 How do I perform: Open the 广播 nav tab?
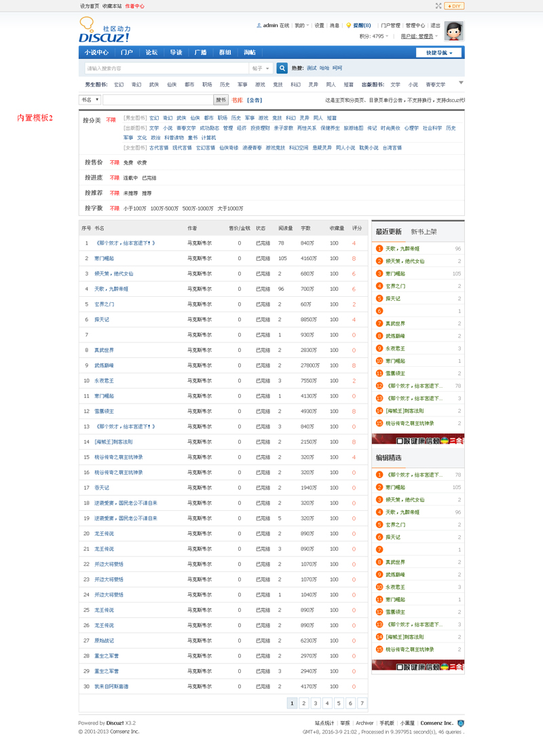[200, 52]
